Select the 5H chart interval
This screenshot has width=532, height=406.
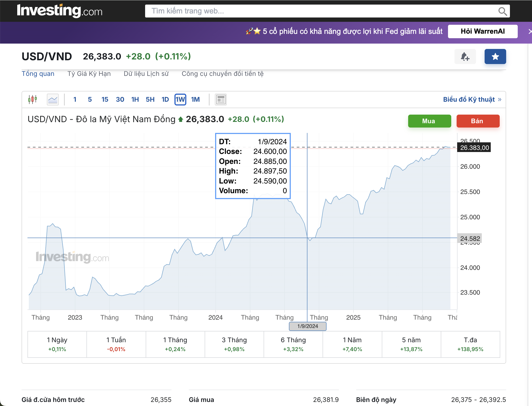[x=150, y=100]
